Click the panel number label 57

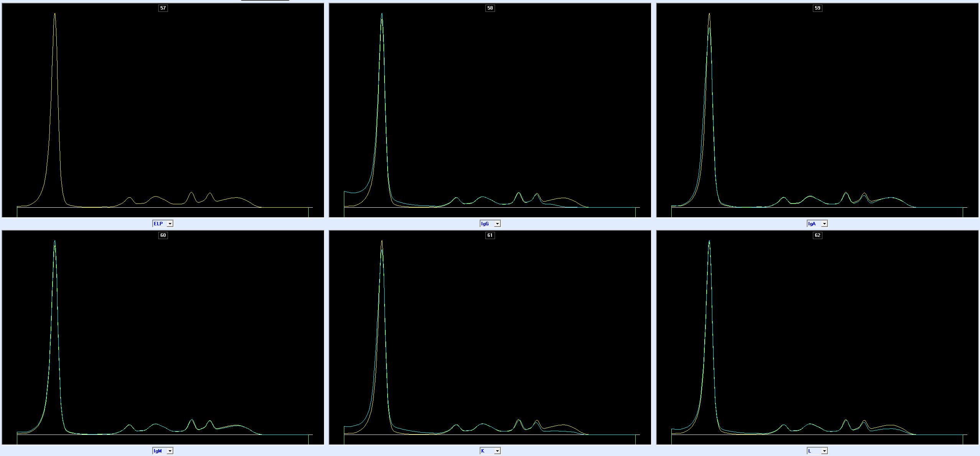[x=163, y=8]
